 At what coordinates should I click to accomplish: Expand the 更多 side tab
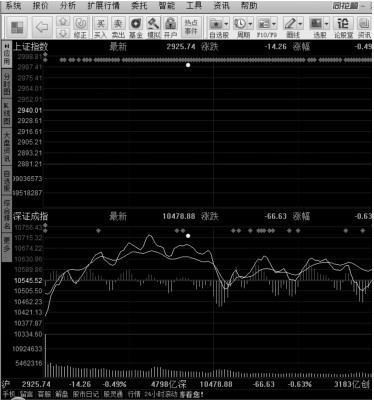(x=7, y=247)
